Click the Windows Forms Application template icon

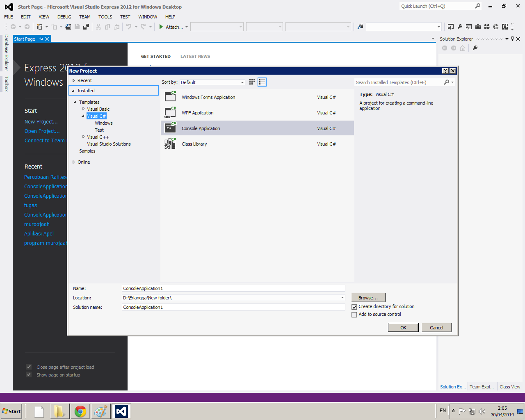170,97
